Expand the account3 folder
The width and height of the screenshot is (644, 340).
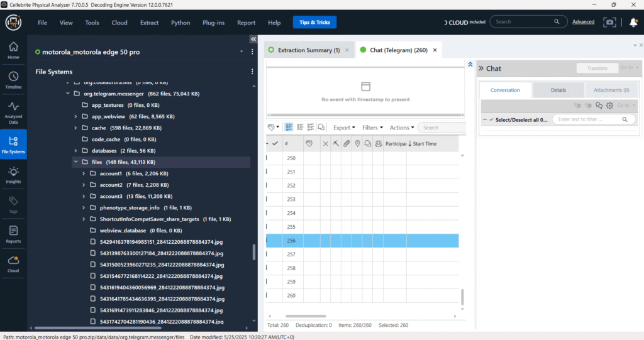pos(84,196)
